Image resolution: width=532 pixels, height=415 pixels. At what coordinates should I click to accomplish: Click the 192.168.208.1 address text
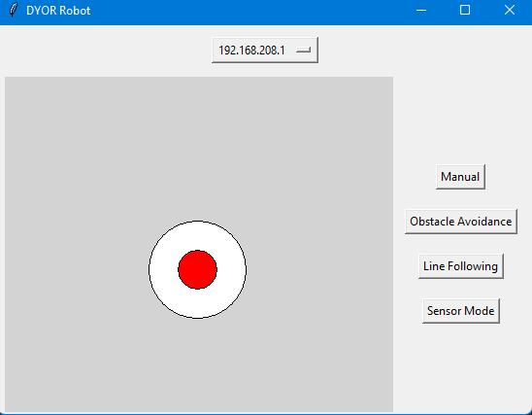click(251, 51)
